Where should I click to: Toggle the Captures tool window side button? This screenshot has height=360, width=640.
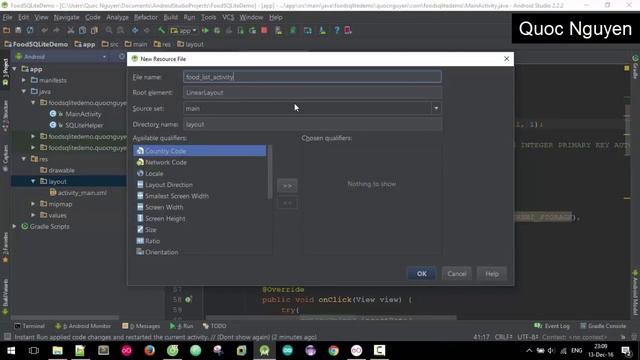coord(5,158)
